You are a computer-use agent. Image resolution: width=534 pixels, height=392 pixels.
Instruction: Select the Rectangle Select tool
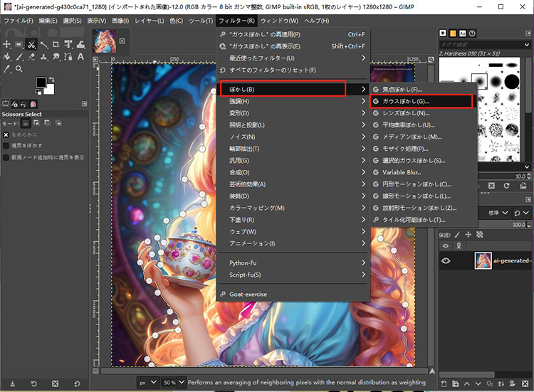coord(19,44)
